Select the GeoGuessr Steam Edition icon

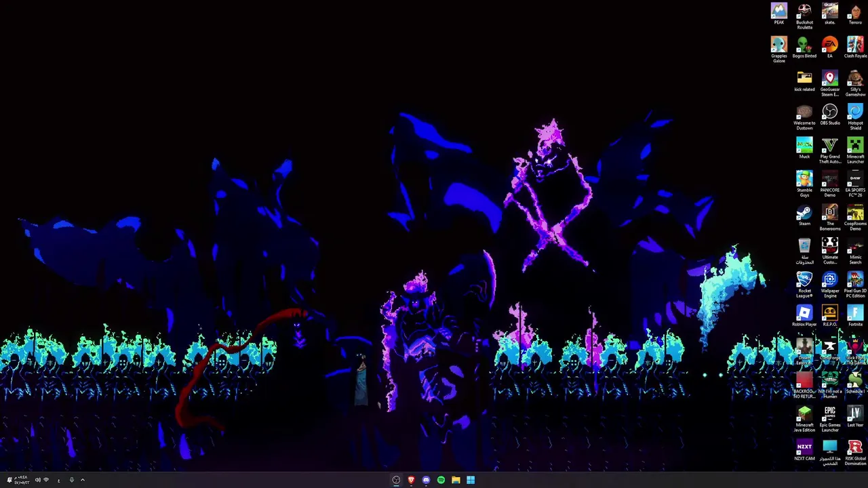click(x=829, y=83)
